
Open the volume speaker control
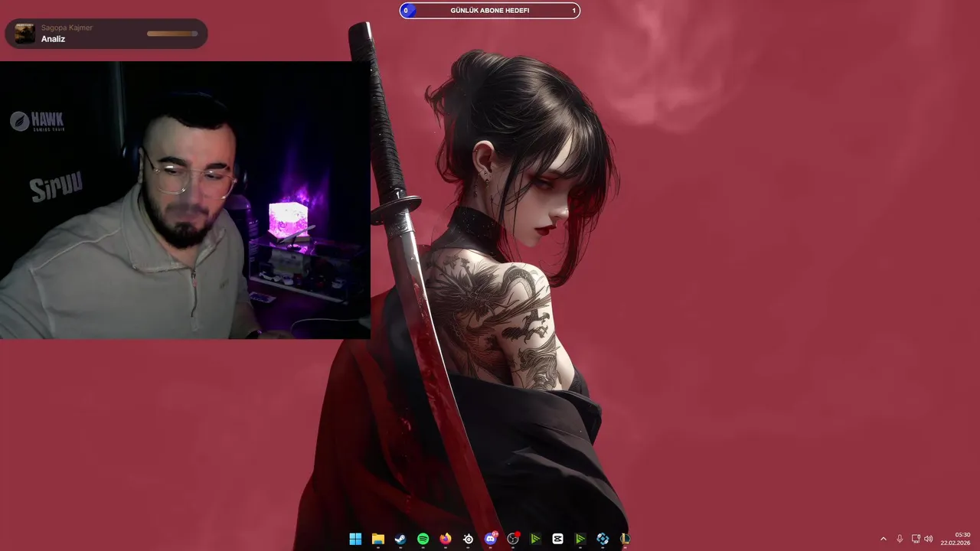(929, 539)
